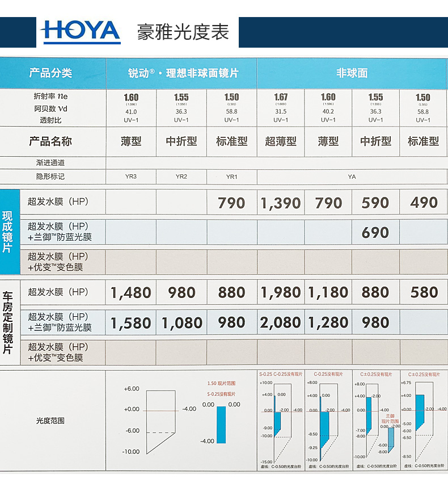Viewport: 448px width, 491px height.
Task: Click the price 2,080
Action: tap(281, 322)
